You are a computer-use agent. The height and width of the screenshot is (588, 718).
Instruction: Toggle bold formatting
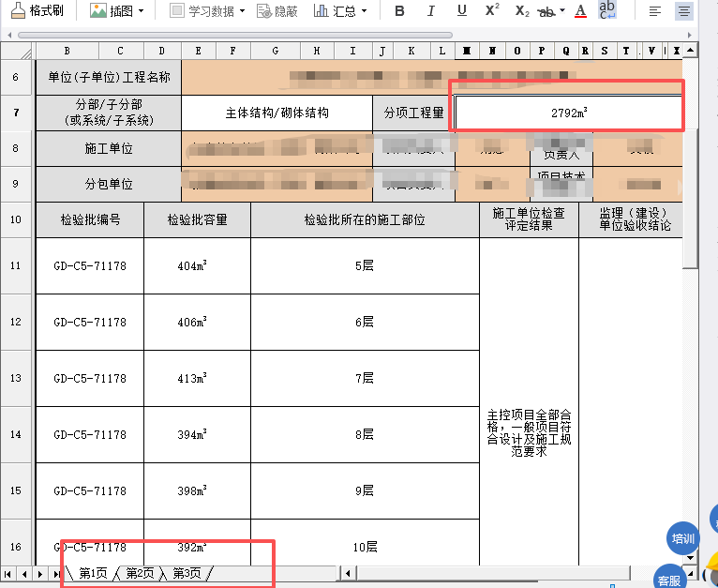point(399,11)
